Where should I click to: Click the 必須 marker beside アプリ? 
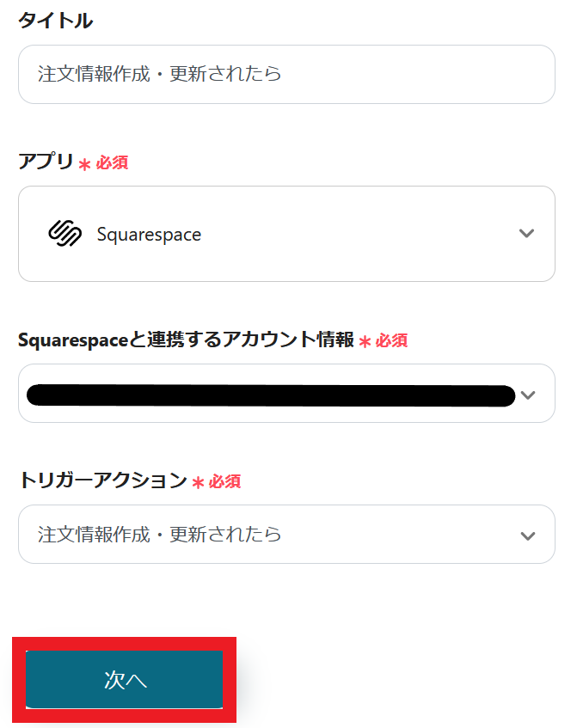point(113,163)
